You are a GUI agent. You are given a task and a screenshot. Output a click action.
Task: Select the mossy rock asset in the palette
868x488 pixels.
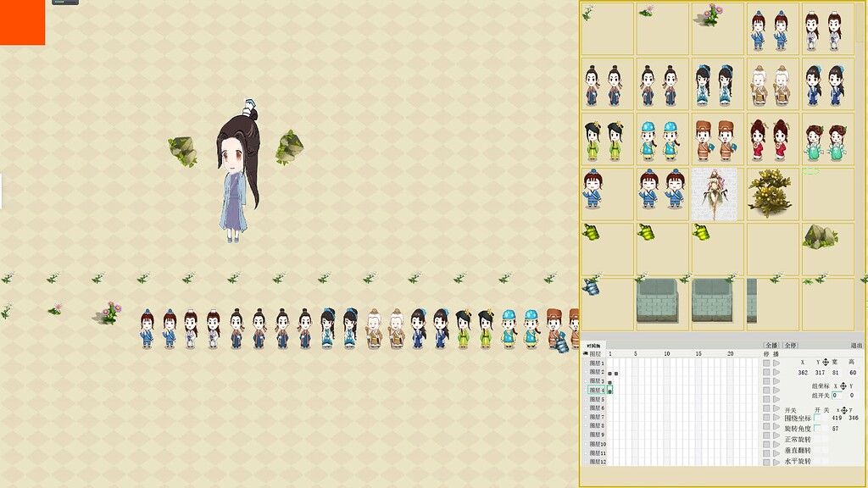[821, 237]
